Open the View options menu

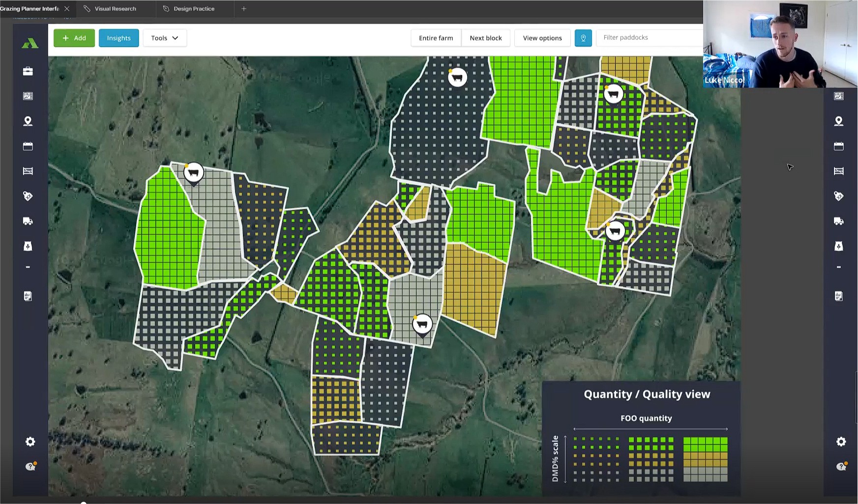coord(542,38)
